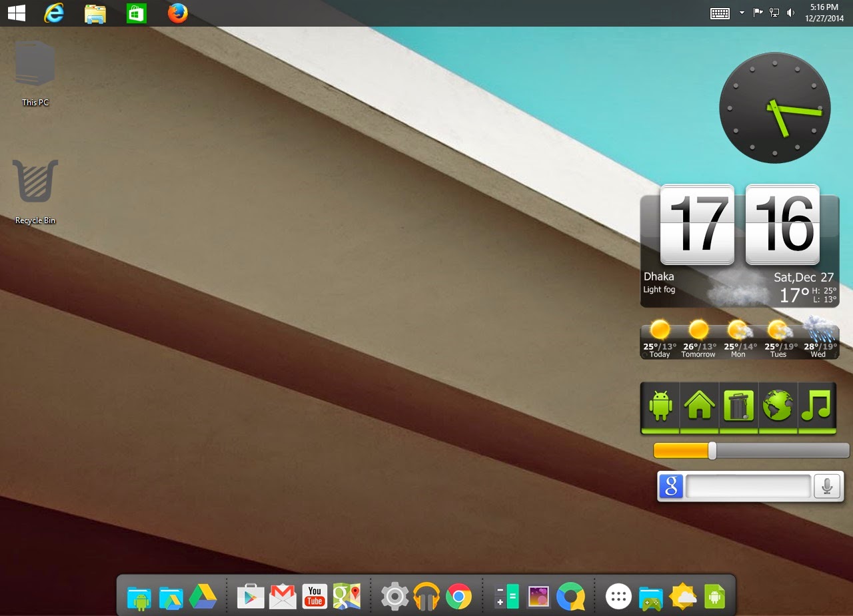Activate voice search microphone button

827,487
